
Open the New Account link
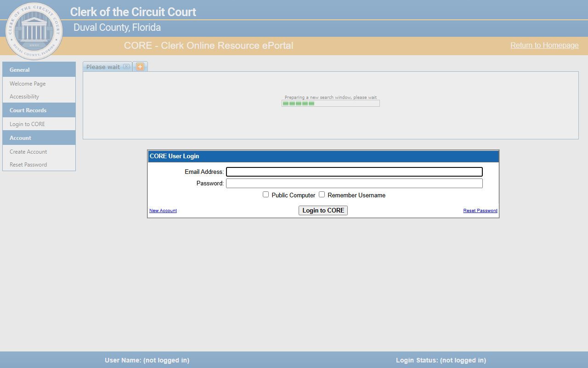coord(163,211)
